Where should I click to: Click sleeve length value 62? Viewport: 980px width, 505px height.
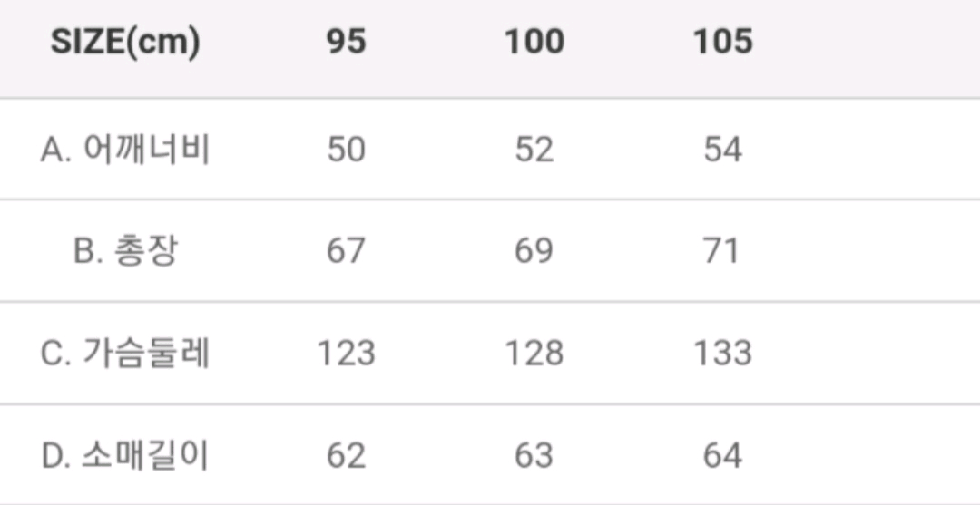coord(346,455)
